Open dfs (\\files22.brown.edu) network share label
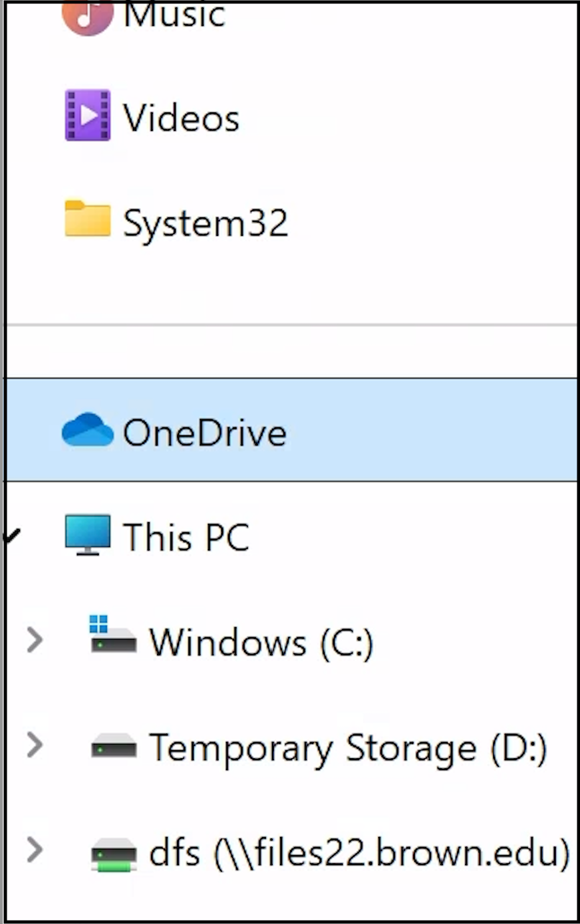The image size is (580, 924). coord(359,852)
